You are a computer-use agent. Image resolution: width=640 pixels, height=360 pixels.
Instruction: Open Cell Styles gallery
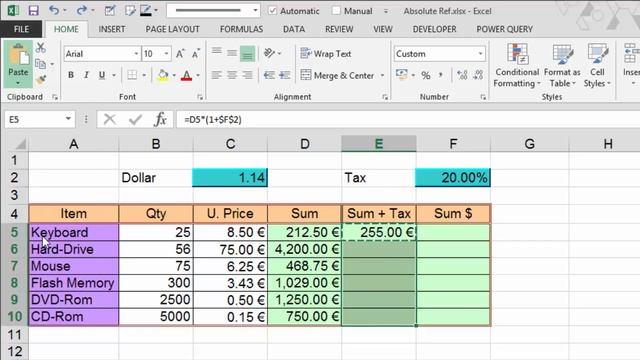pyautogui.click(x=597, y=65)
